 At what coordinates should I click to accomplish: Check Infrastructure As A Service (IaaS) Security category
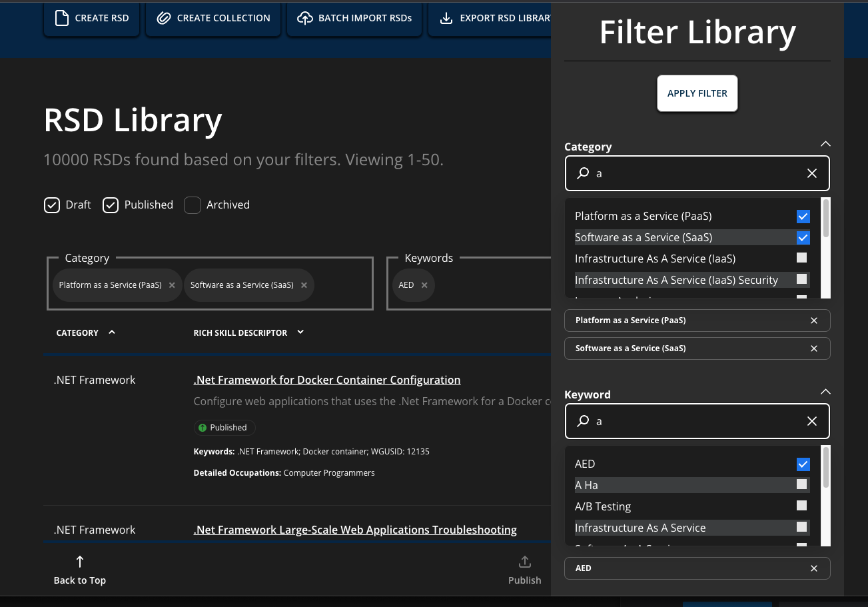coord(802,279)
